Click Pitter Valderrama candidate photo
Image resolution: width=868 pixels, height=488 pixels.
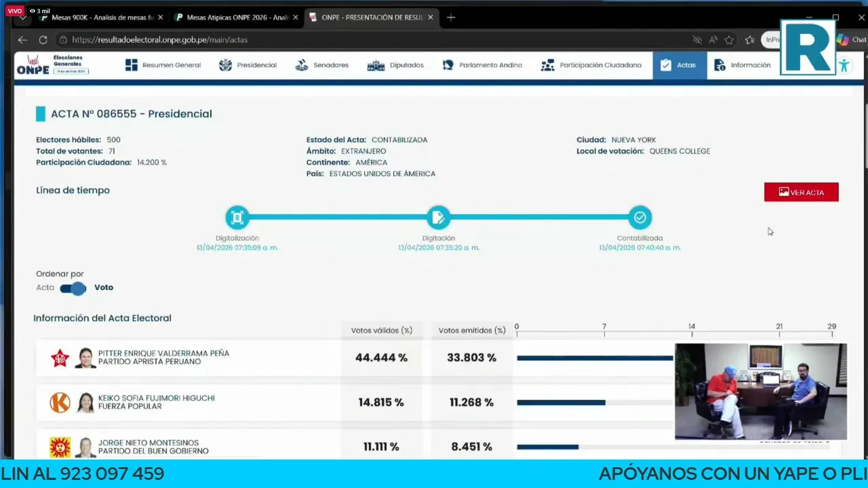click(85, 358)
